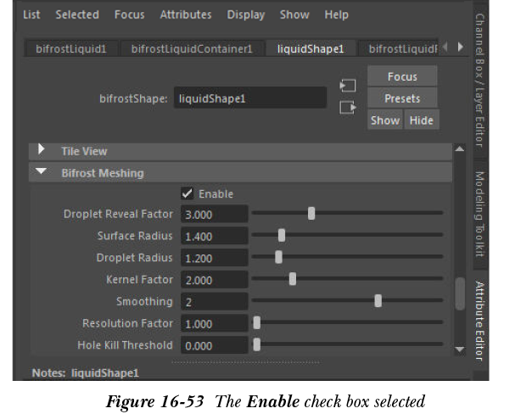Screen dimensions: 532x414
Task: Click the Surface Radius value field
Action: pos(216,237)
